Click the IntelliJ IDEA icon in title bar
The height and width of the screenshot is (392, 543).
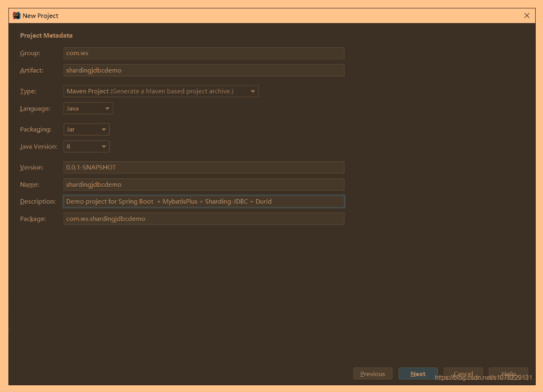(x=16, y=16)
